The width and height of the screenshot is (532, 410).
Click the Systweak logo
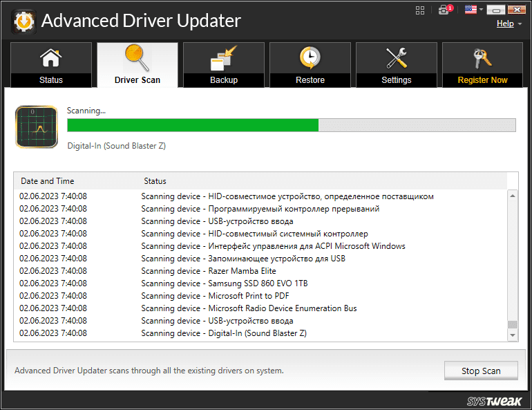click(x=494, y=401)
